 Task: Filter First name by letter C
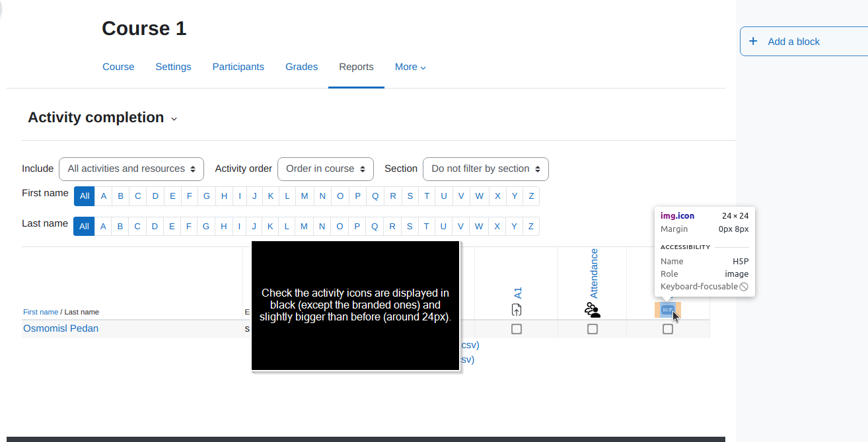tap(137, 196)
